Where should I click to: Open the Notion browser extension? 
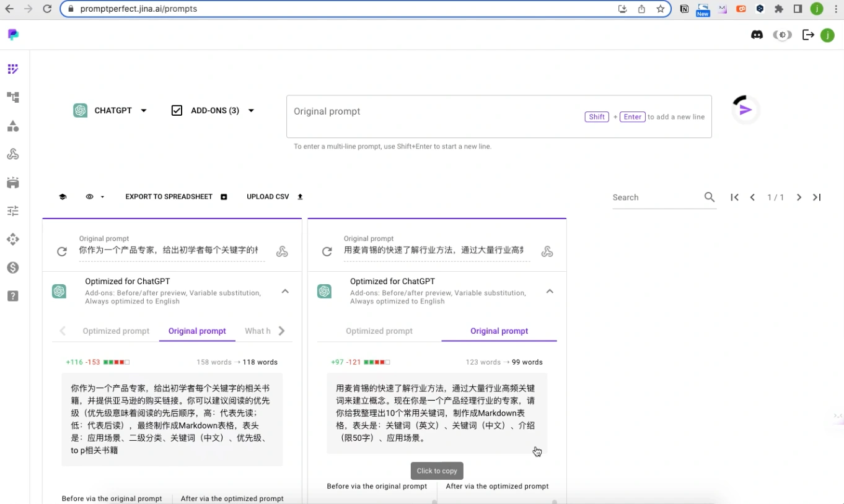(x=684, y=9)
